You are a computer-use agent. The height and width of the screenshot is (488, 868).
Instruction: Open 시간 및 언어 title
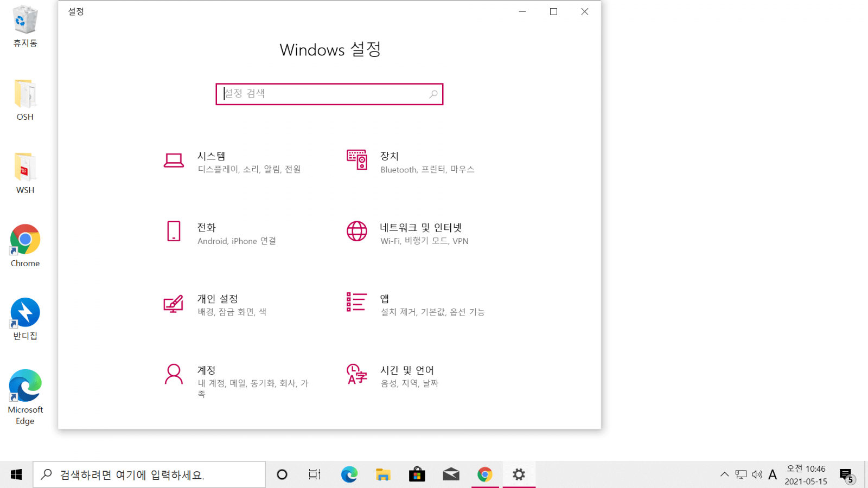click(x=407, y=370)
